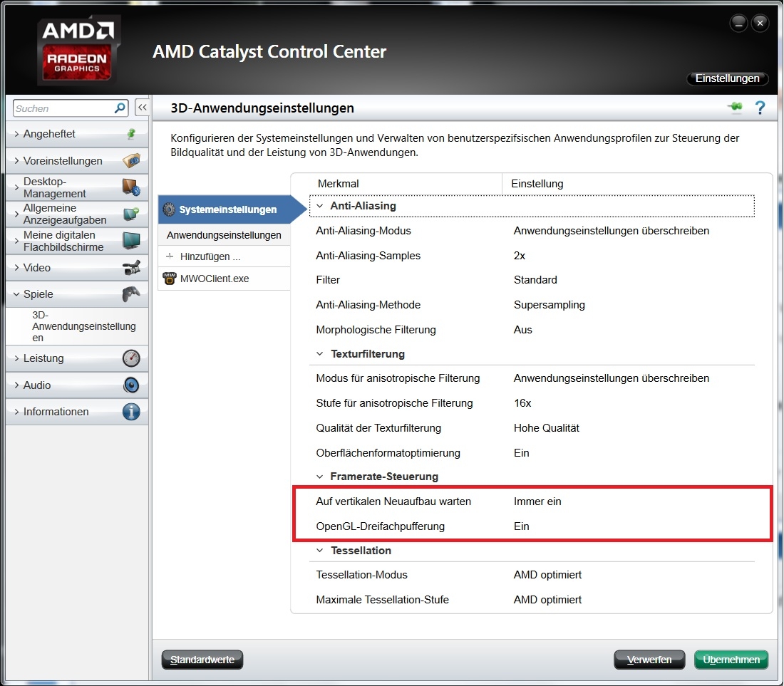Image resolution: width=784 pixels, height=686 pixels.
Task: Open help with the question mark icon
Action: pos(760,108)
